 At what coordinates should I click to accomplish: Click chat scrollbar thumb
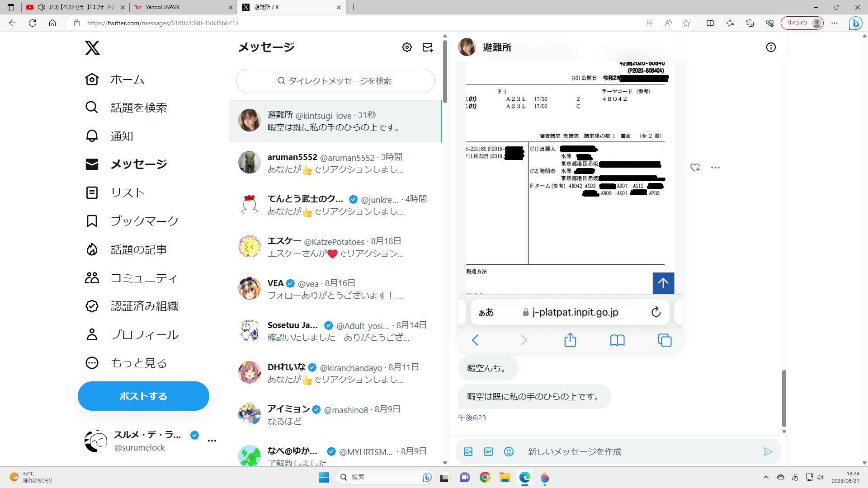(784, 398)
